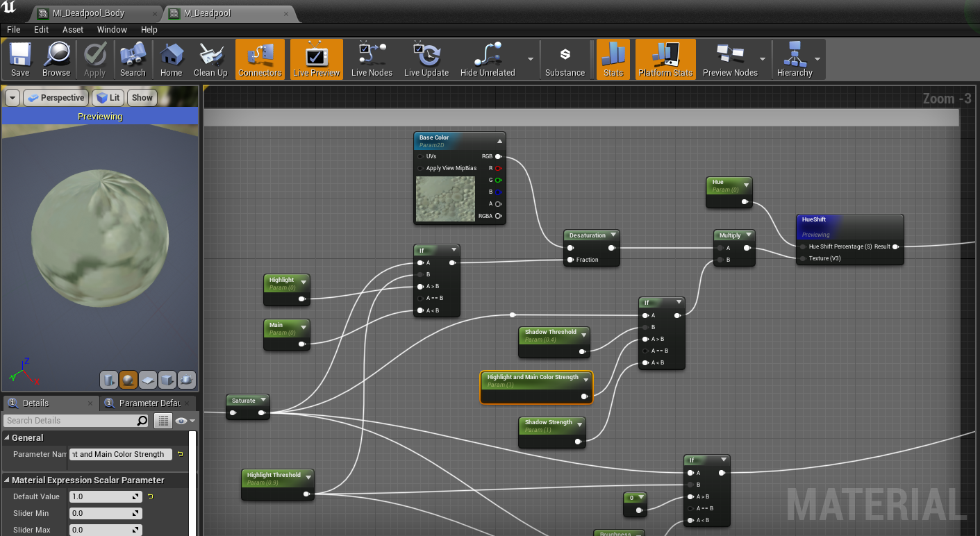Open the Window menu
Image resolution: width=980 pixels, height=536 pixels.
[x=112, y=29]
